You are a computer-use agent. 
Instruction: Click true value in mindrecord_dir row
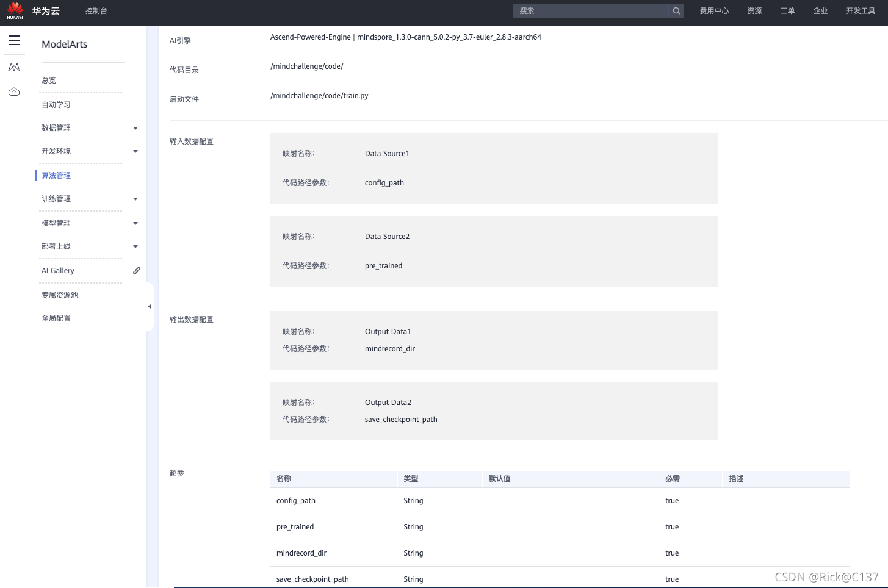pyautogui.click(x=672, y=553)
